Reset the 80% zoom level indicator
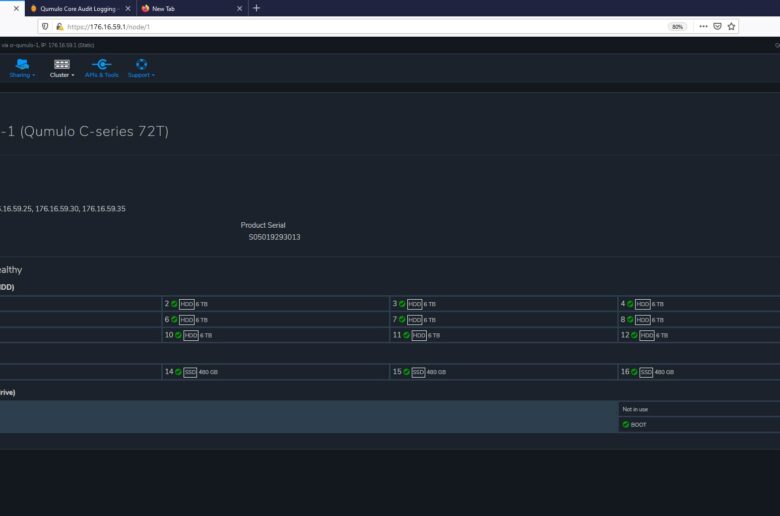Screen dimensions: 780x516 tap(677, 27)
